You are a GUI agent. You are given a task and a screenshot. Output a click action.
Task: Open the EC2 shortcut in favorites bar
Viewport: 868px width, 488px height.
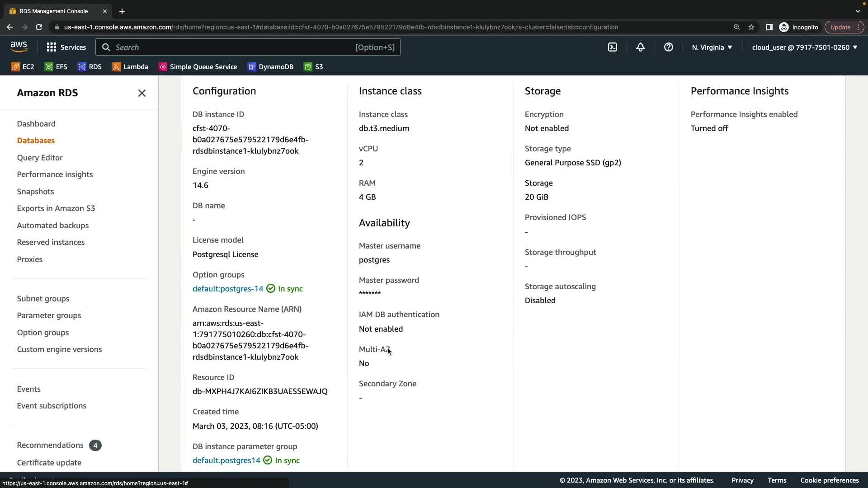pos(23,67)
